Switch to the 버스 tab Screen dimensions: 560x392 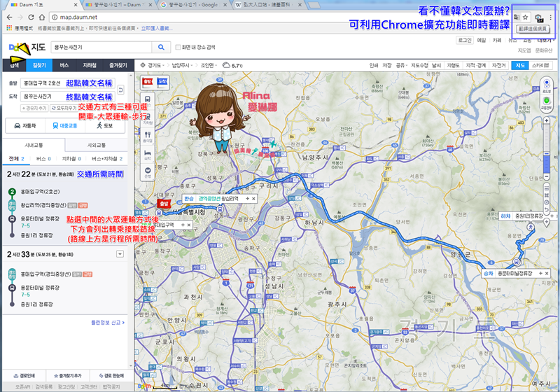coord(64,65)
